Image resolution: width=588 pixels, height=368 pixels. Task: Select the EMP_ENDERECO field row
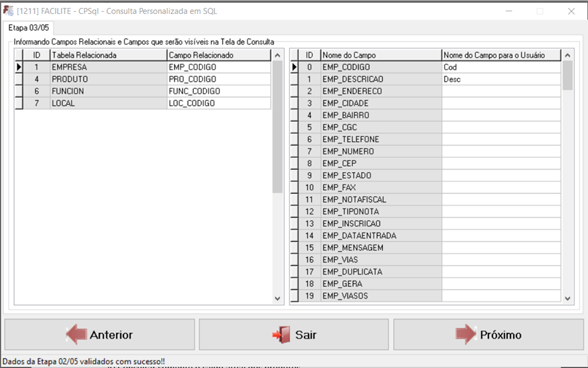[x=425, y=91]
